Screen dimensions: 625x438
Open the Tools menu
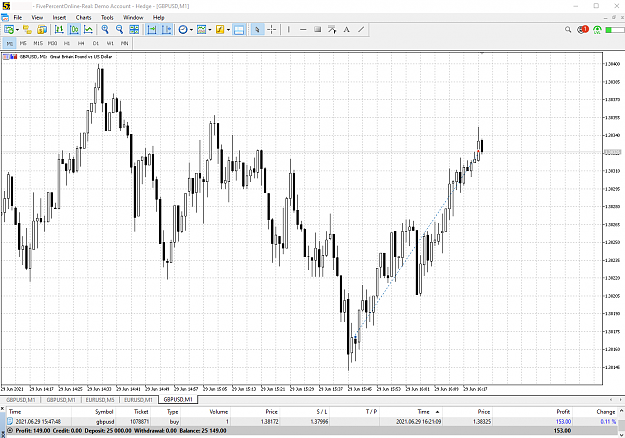click(x=107, y=18)
